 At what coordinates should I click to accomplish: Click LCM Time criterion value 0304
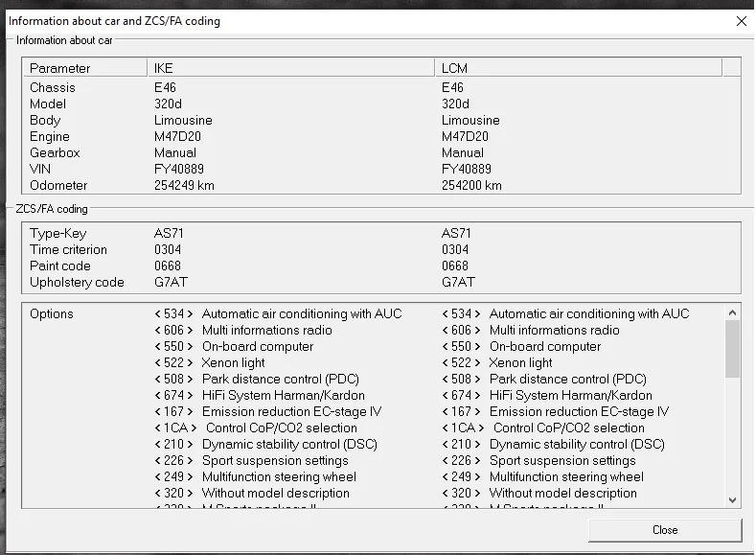[455, 250]
